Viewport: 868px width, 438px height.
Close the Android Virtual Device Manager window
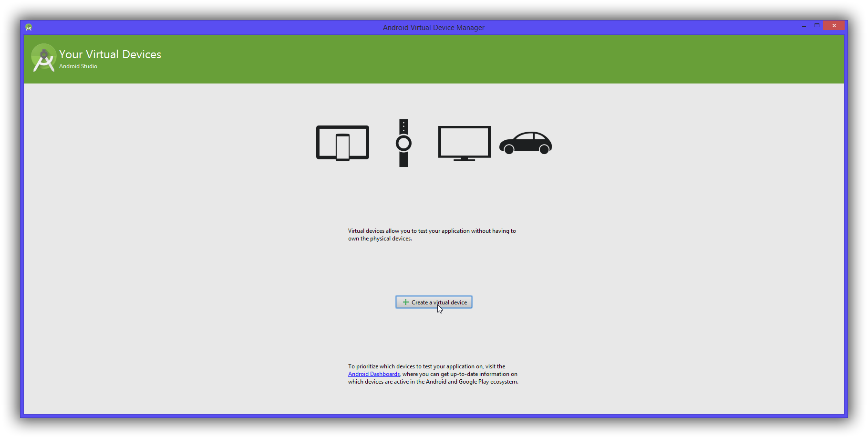tap(834, 26)
